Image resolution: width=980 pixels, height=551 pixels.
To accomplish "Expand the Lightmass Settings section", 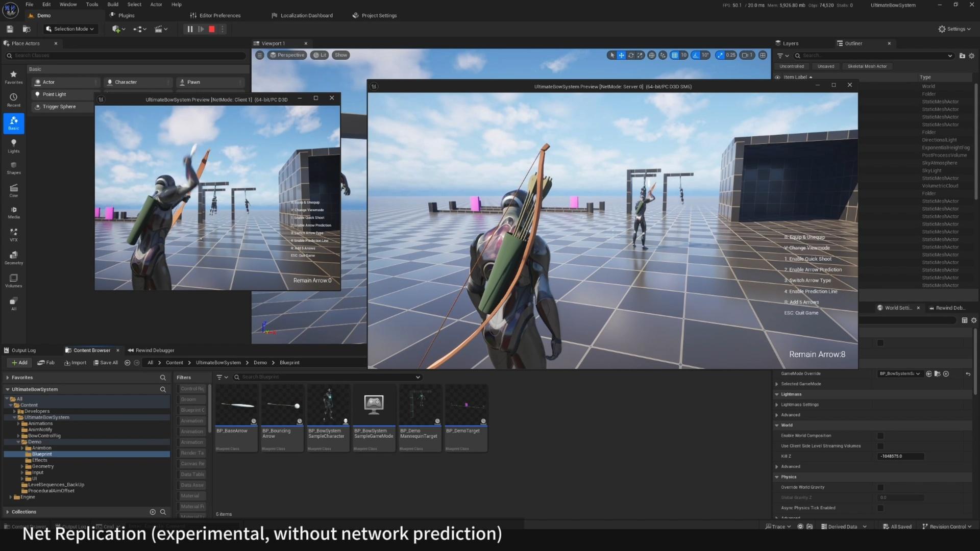I will click(777, 405).
